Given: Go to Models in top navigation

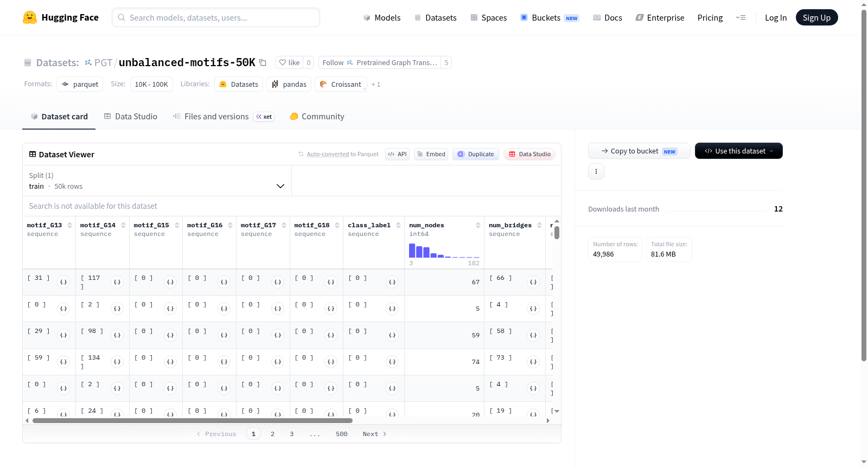Looking at the screenshot, I should tap(382, 17).
